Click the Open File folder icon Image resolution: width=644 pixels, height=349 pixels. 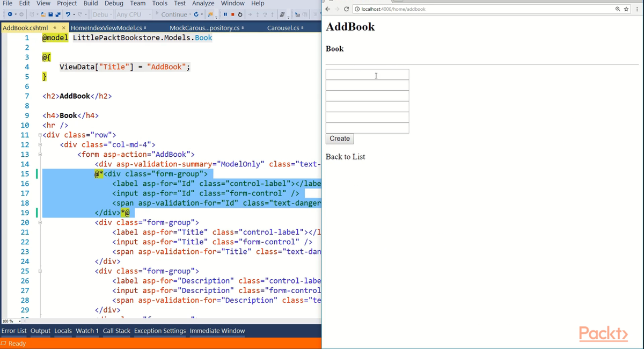43,14
